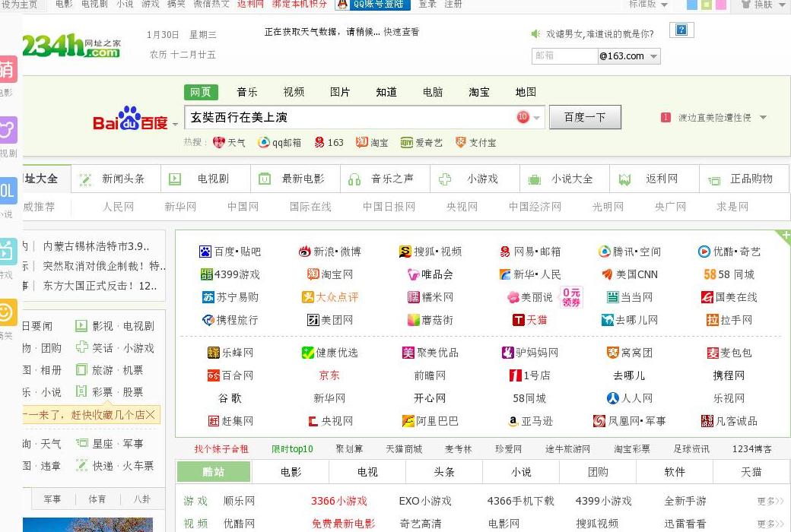
Task: Open the 找个妹子合租 red link
Action: coord(221,449)
